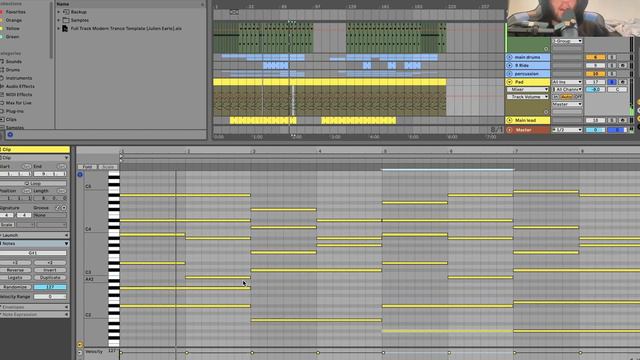This screenshot has height=360, width=640.
Task: Unfold the Pad track
Action: click(509, 82)
